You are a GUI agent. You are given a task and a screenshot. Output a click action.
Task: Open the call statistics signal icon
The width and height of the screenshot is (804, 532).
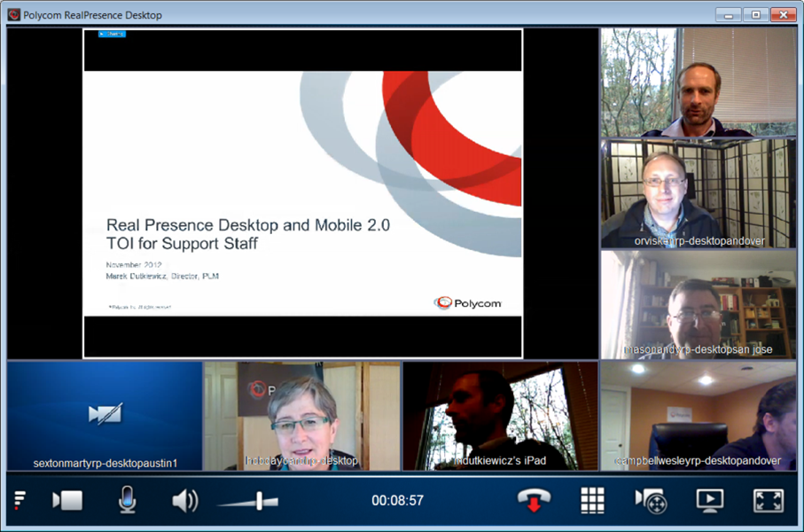coord(20,500)
